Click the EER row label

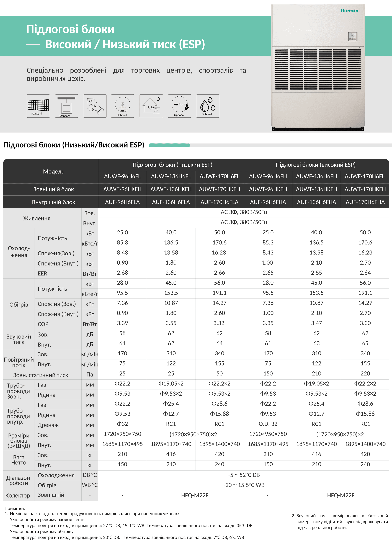(42, 273)
